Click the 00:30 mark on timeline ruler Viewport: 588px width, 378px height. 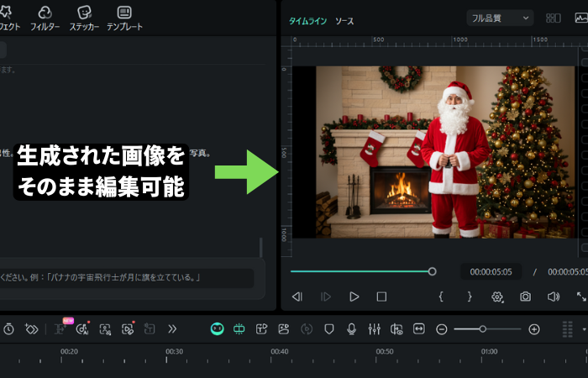click(x=175, y=352)
